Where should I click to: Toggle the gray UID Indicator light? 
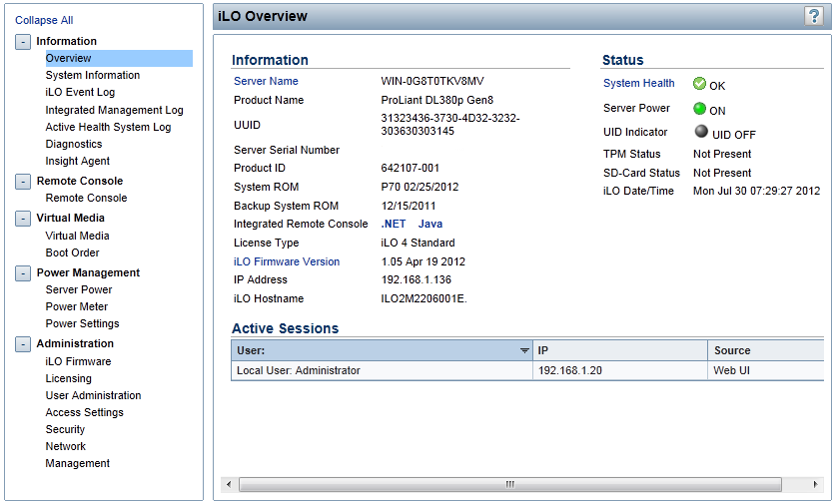pos(701,131)
